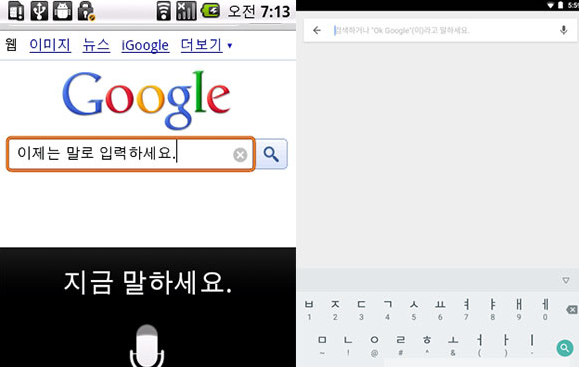579x367 pixels.
Task: Tap the ㅁ key on keyboard
Action: click(322, 345)
